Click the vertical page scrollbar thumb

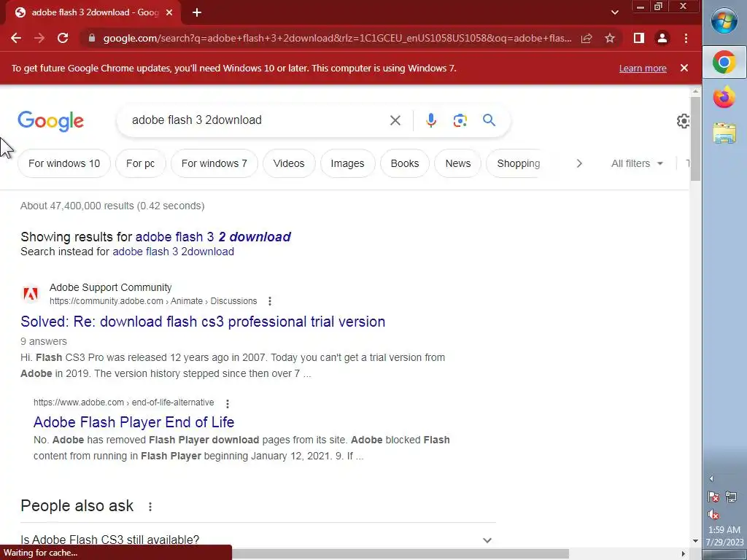click(695, 138)
